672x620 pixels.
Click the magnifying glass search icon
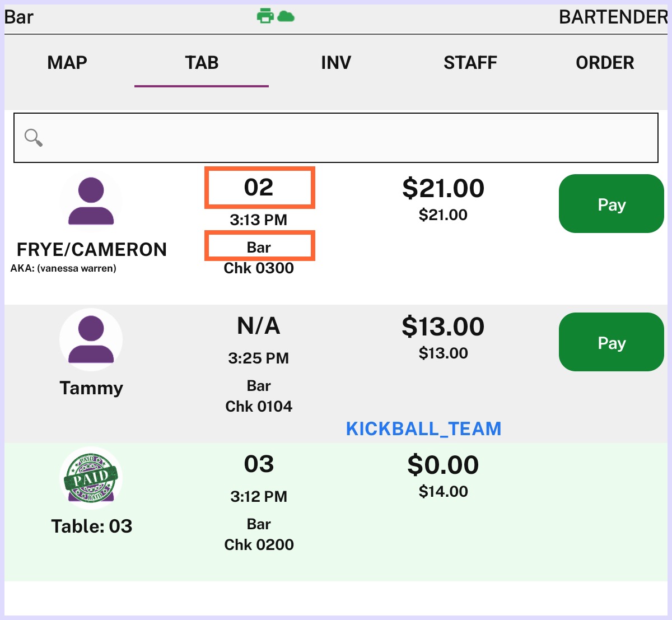pyautogui.click(x=34, y=138)
